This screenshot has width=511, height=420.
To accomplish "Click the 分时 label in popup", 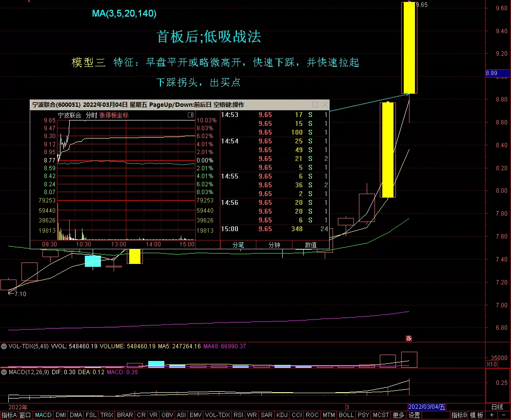I will [x=91, y=115].
